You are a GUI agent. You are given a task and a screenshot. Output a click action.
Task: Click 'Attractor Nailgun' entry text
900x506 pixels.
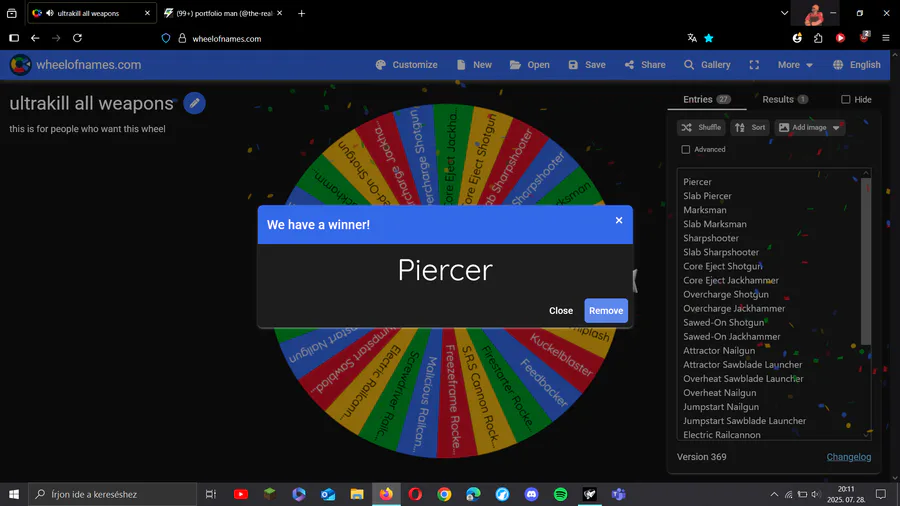[719, 351]
